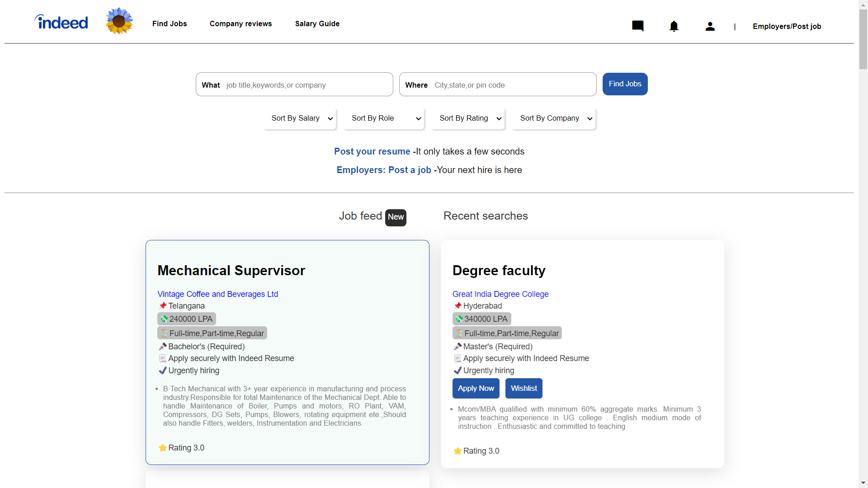Open the Sort By Role dropdown
This screenshot has width=868, height=488.
click(384, 118)
